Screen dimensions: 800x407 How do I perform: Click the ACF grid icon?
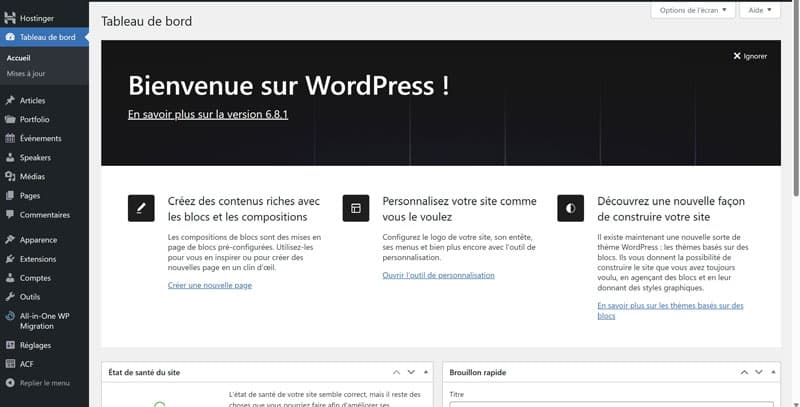coord(10,364)
